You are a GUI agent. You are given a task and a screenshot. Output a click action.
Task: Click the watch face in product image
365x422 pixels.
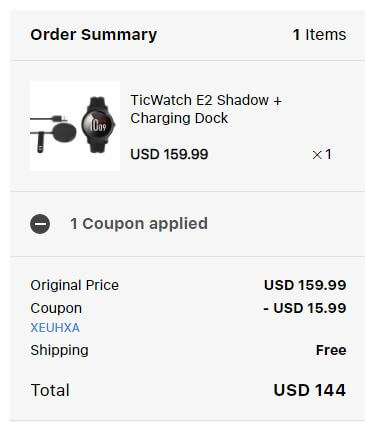(x=97, y=125)
